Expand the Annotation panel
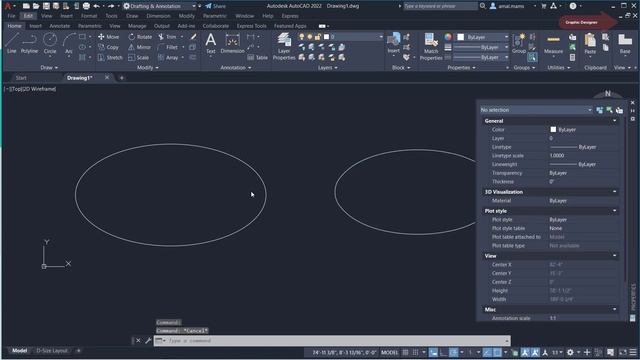The width and height of the screenshot is (640, 360). click(x=236, y=68)
